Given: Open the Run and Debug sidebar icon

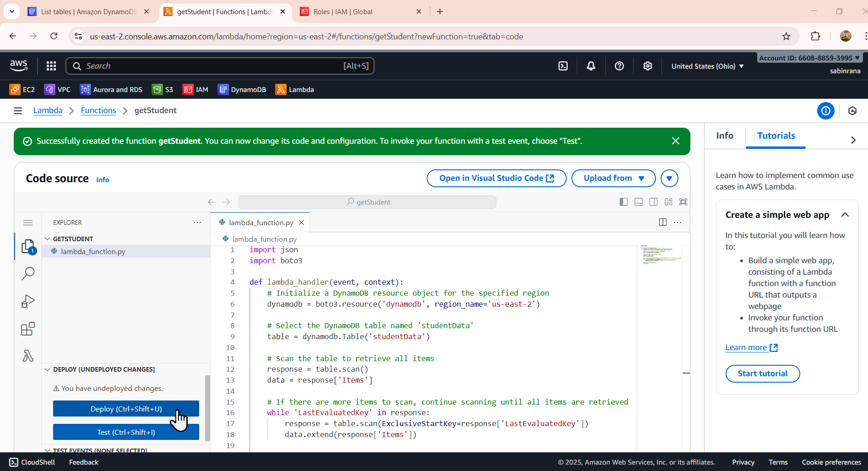Looking at the screenshot, I should pyautogui.click(x=28, y=301).
